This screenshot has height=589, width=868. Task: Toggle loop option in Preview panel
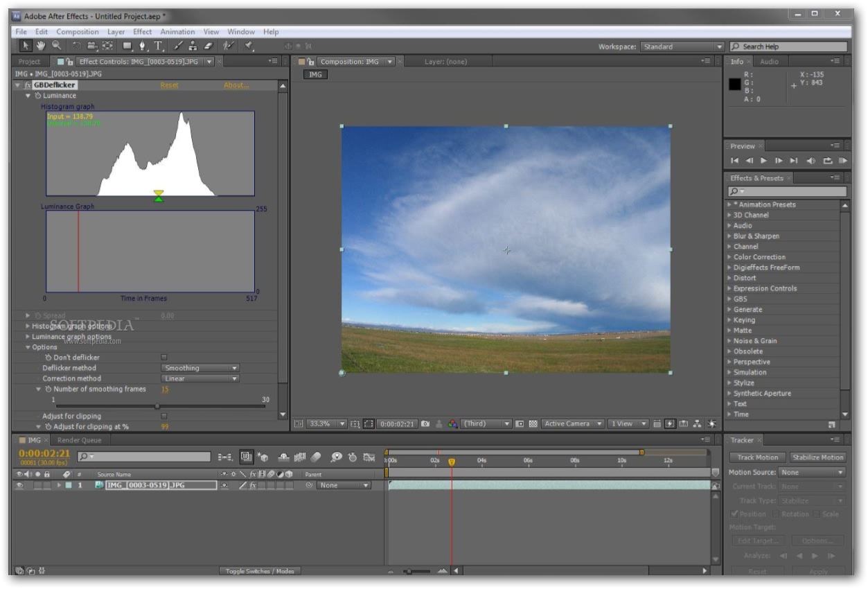click(828, 161)
